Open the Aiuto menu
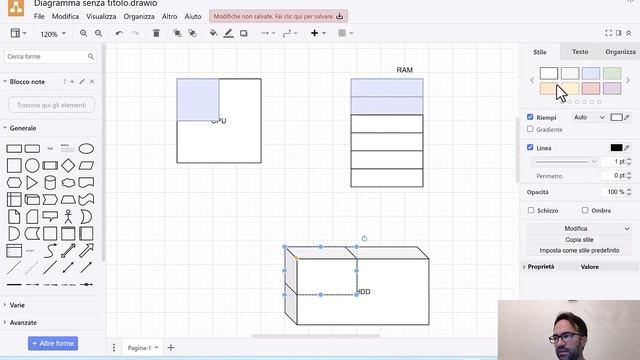 [x=193, y=16]
